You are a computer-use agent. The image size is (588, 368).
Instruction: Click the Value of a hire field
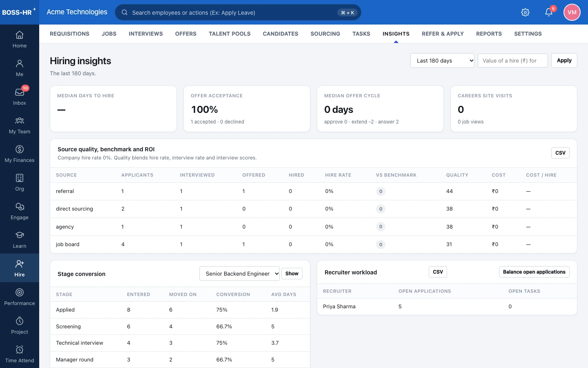click(512, 61)
